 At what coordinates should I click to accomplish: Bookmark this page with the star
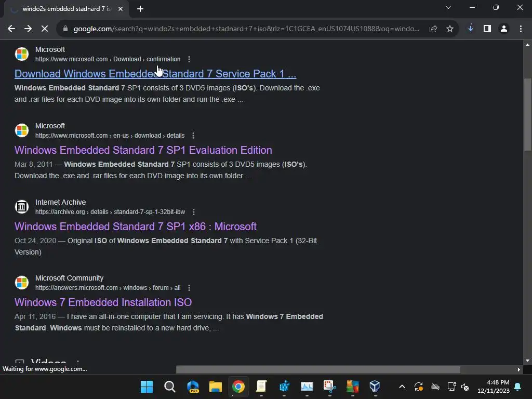(450, 29)
